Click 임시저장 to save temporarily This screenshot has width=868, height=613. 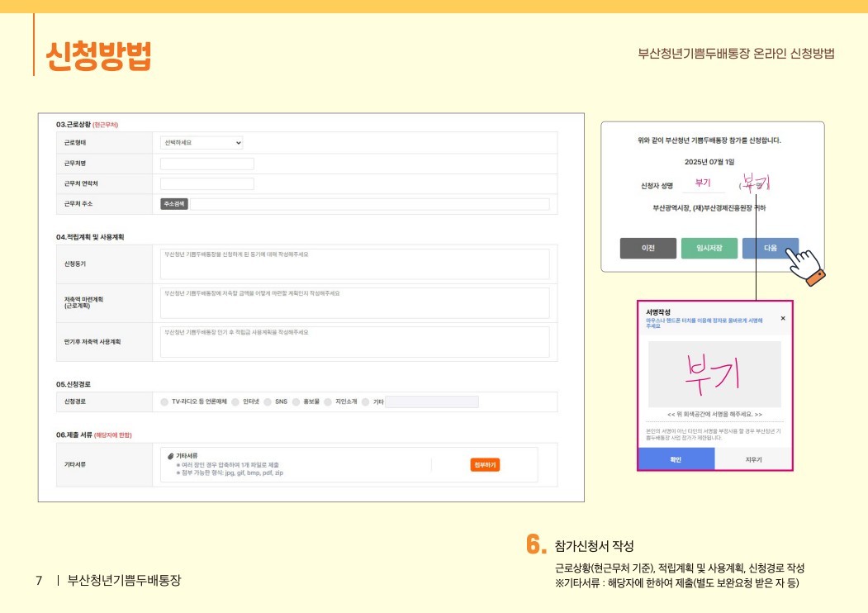tap(710, 247)
